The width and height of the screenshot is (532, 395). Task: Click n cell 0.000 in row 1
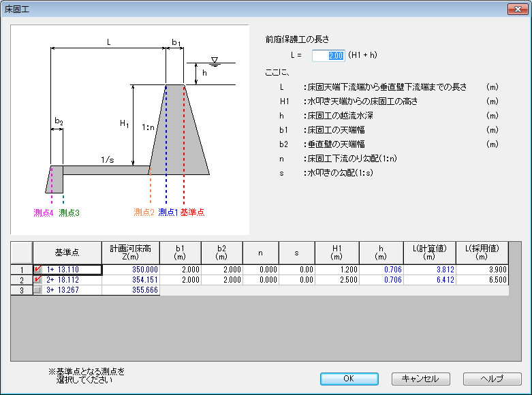point(261,270)
